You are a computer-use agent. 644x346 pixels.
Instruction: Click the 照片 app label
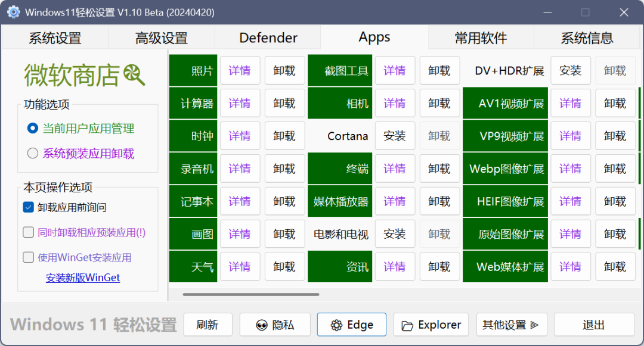tap(193, 70)
